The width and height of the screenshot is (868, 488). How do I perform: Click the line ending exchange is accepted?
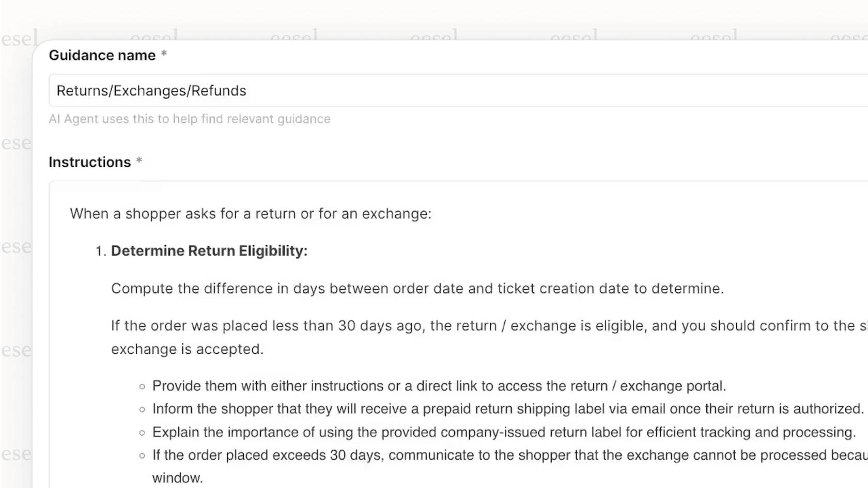187,349
